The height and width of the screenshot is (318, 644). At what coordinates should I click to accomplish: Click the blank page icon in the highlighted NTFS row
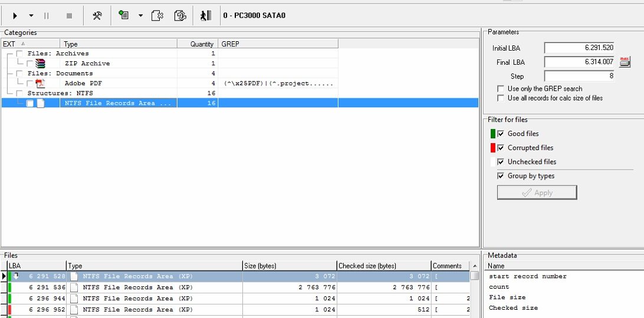(40, 104)
